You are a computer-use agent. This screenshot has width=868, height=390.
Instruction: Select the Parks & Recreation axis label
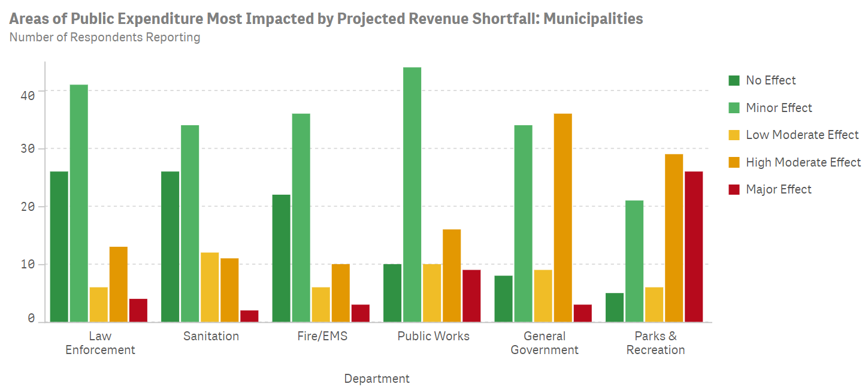pos(655,343)
